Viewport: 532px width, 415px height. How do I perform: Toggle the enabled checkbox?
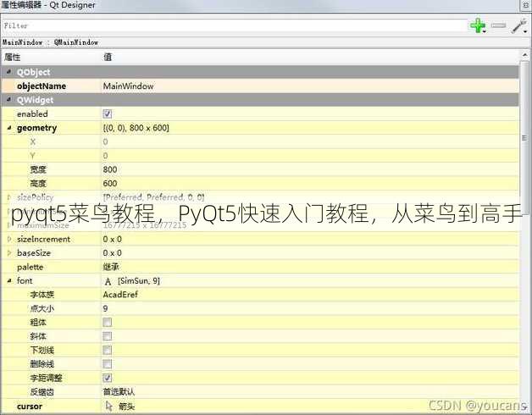108,114
